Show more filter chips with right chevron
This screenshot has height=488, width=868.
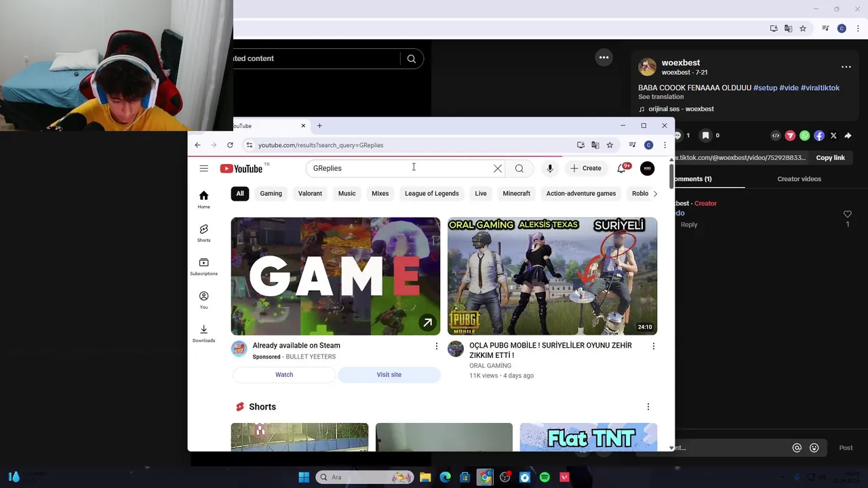point(655,194)
